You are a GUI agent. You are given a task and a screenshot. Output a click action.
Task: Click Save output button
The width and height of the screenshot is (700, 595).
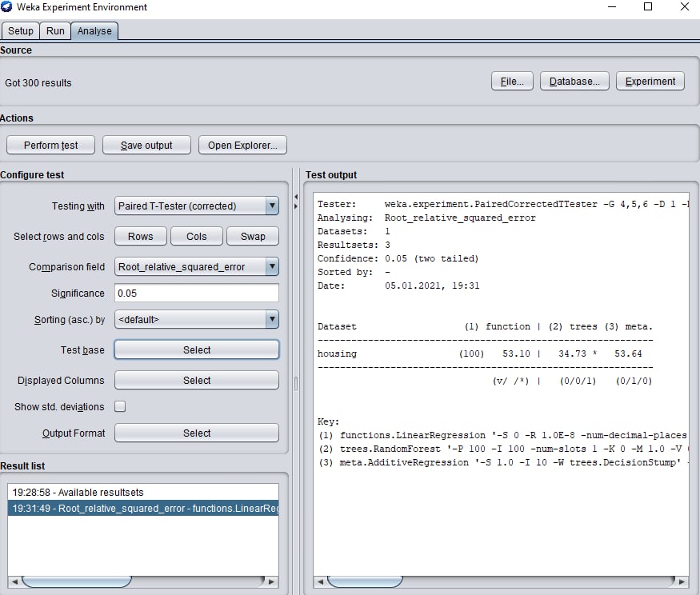tap(146, 145)
